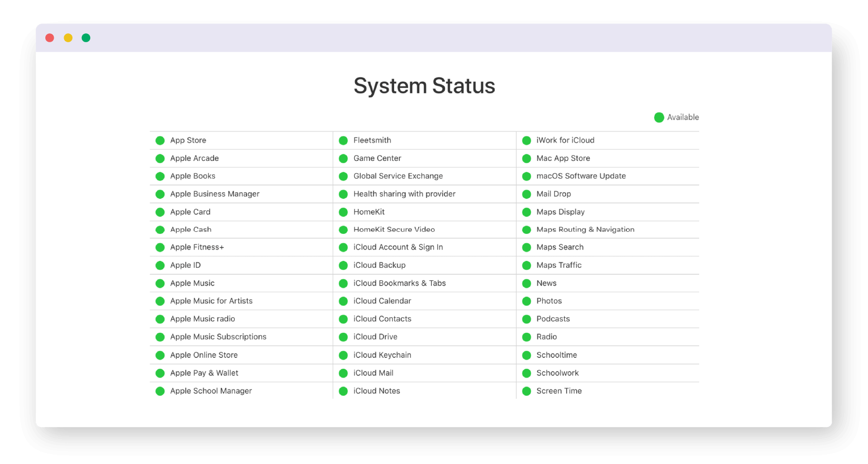Click the Apple Music for Artists label
Screen dimensions: 868x464
(x=211, y=301)
